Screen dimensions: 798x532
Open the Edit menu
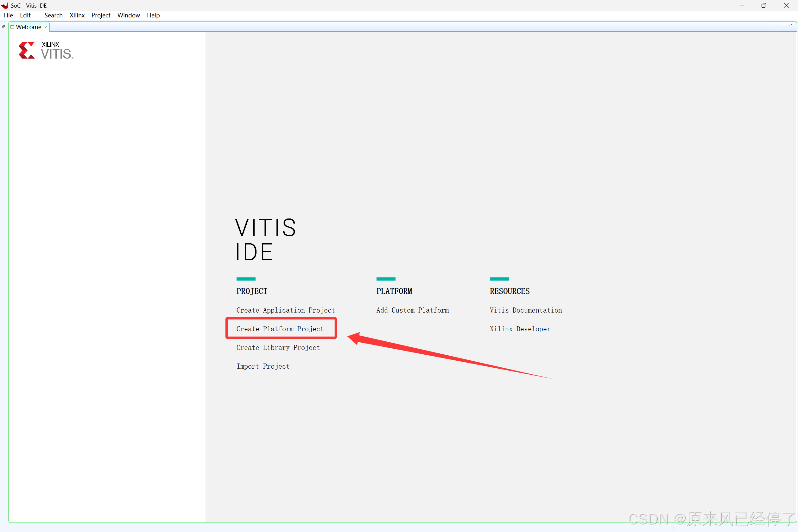click(25, 15)
